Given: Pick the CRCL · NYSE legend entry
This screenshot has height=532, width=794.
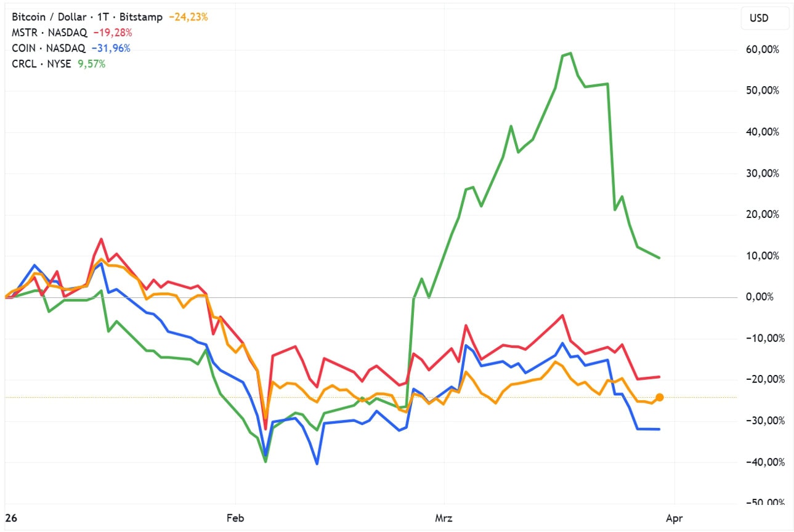Looking at the screenshot, I should 41,63.
